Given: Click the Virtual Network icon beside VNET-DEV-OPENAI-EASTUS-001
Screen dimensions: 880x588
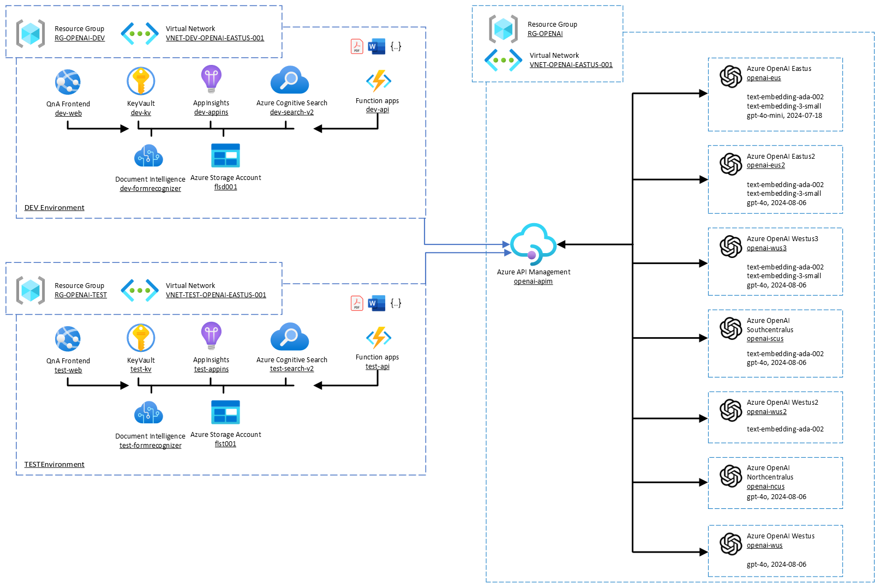Looking at the screenshot, I should tap(140, 33).
